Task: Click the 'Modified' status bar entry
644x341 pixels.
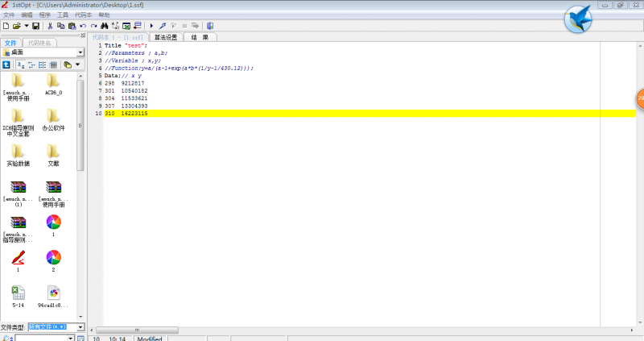Action: pos(150,339)
